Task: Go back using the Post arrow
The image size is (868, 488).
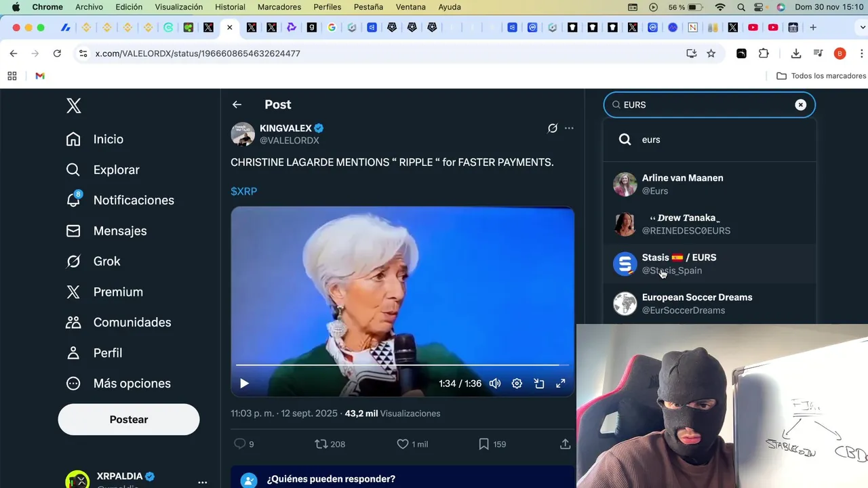Action: (x=237, y=104)
